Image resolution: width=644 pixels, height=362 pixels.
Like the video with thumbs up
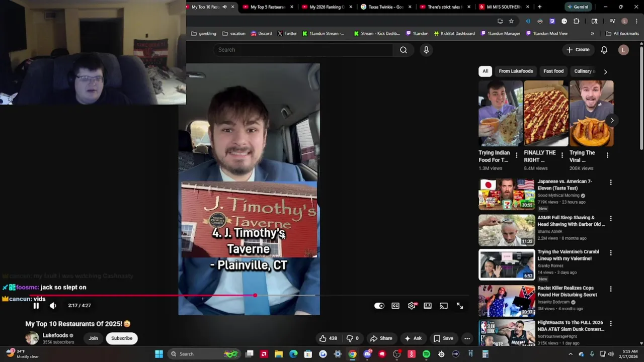(328, 338)
